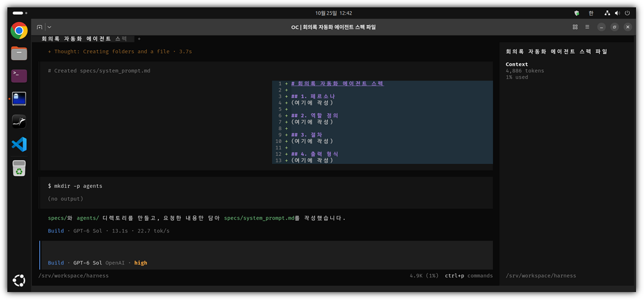Open the volume speaker indicator
This screenshot has width=644, height=300.
[618, 13]
